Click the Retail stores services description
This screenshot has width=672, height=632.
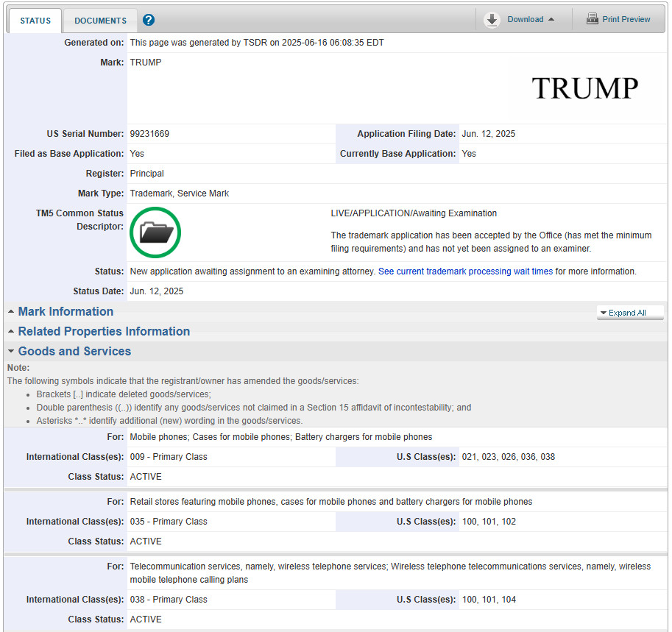(x=331, y=501)
